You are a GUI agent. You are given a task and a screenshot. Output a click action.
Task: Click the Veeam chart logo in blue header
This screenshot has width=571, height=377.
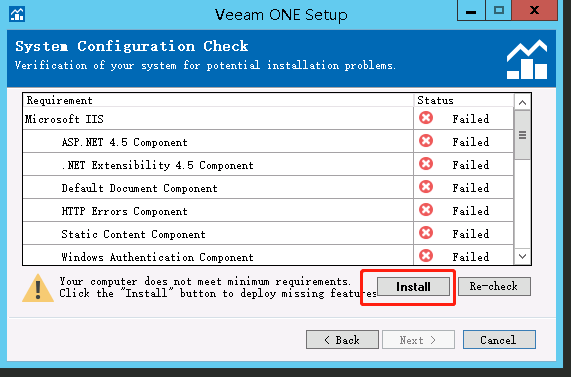pos(527,59)
